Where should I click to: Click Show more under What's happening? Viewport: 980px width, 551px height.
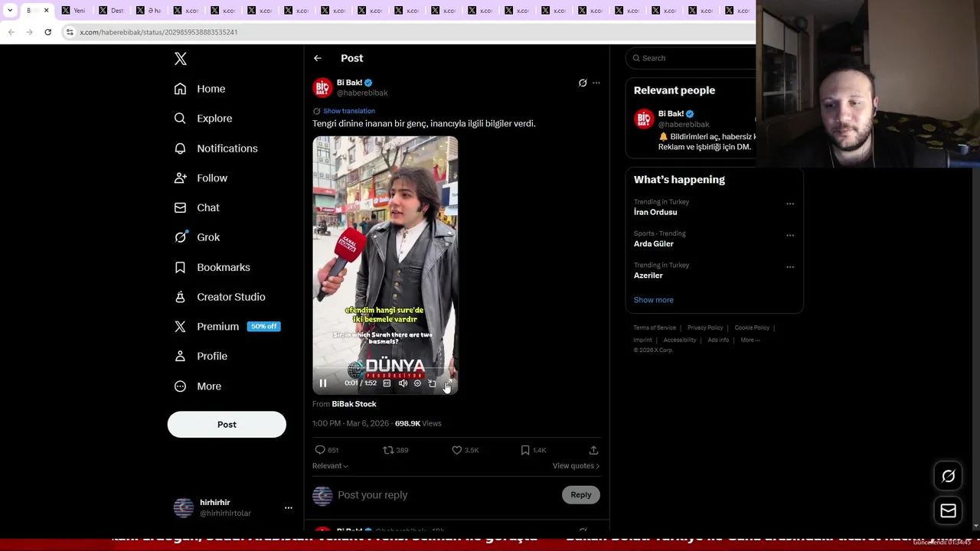coord(654,300)
